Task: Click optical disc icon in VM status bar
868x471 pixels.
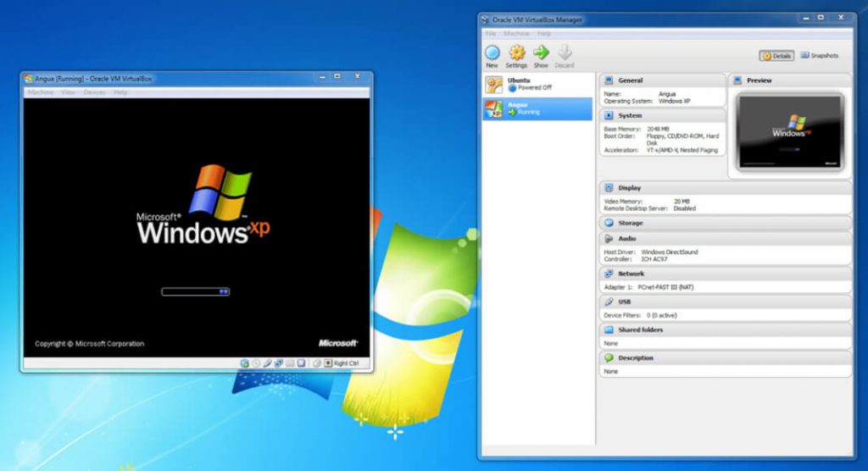Action: 256,363
